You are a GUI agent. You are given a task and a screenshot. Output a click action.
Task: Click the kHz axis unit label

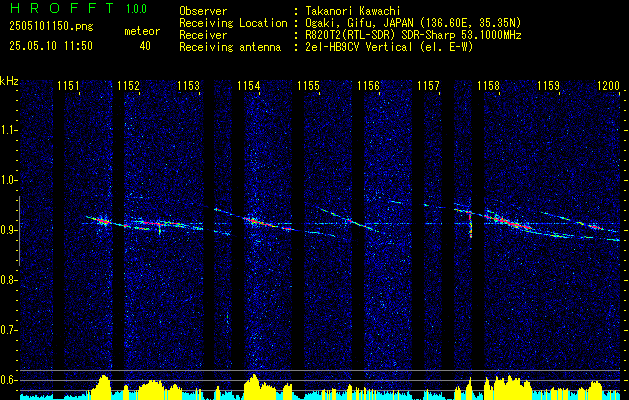(x=9, y=81)
